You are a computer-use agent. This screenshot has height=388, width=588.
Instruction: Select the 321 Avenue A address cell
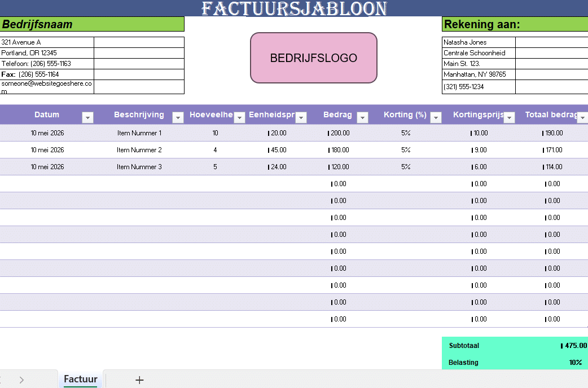click(47, 42)
